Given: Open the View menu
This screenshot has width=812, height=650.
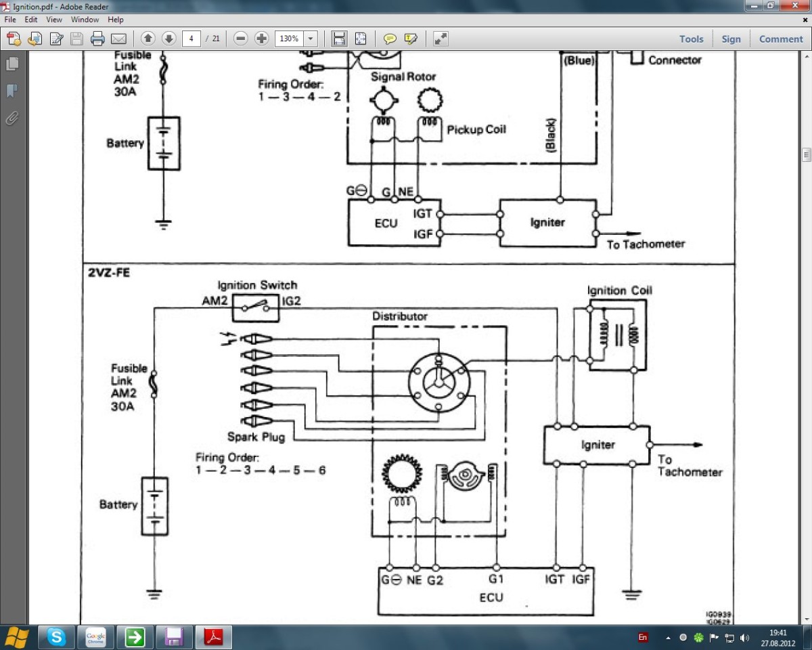Looking at the screenshot, I should point(54,20).
